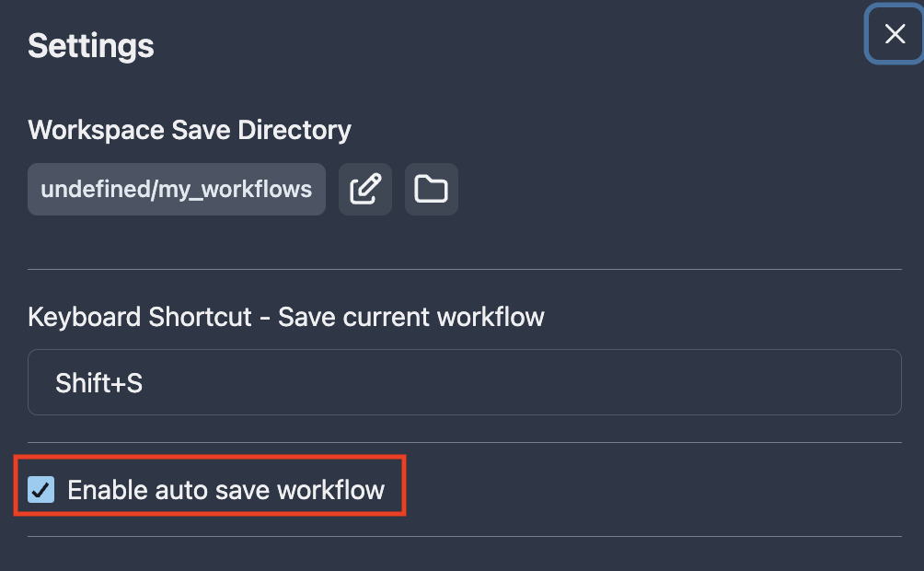Close the Settings dialog with the X
This screenshot has height=571, width=924.
point(895,35)
